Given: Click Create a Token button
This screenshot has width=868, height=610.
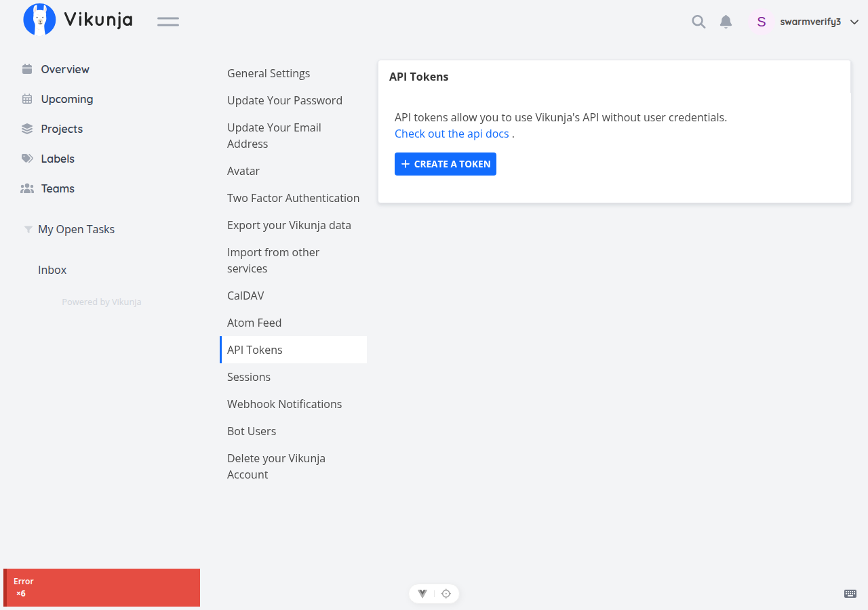Looking at the screenshot, I should [446, 164].
